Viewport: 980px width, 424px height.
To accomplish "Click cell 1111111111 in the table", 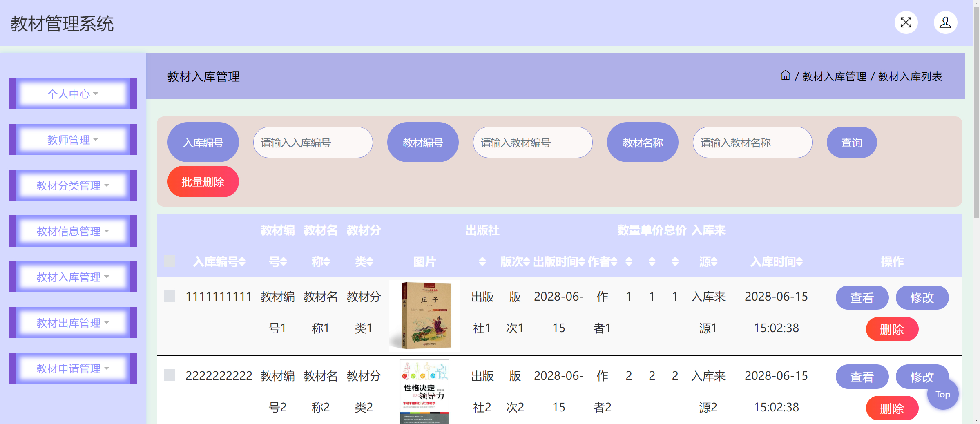I will click(219, 297).
